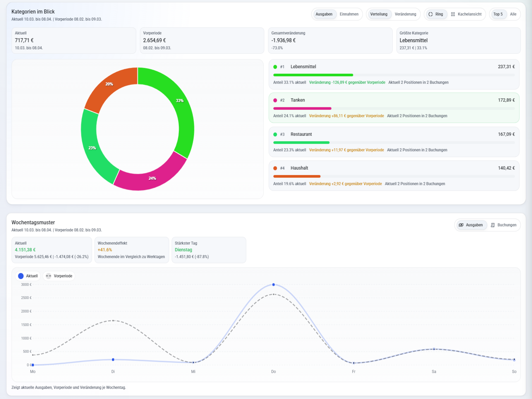The image size is (532, 399).
Task: Switch to Ring chart view
Action: click(x=436, y=14)
